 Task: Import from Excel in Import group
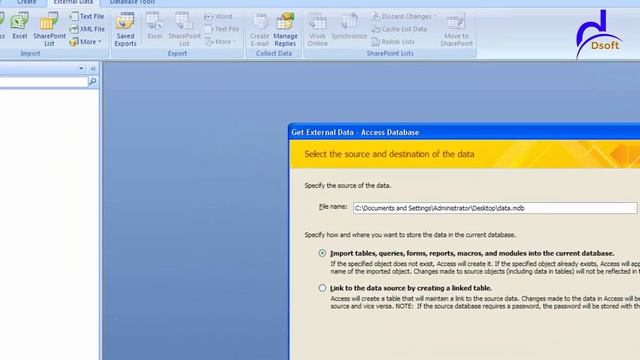pos(19,26)
